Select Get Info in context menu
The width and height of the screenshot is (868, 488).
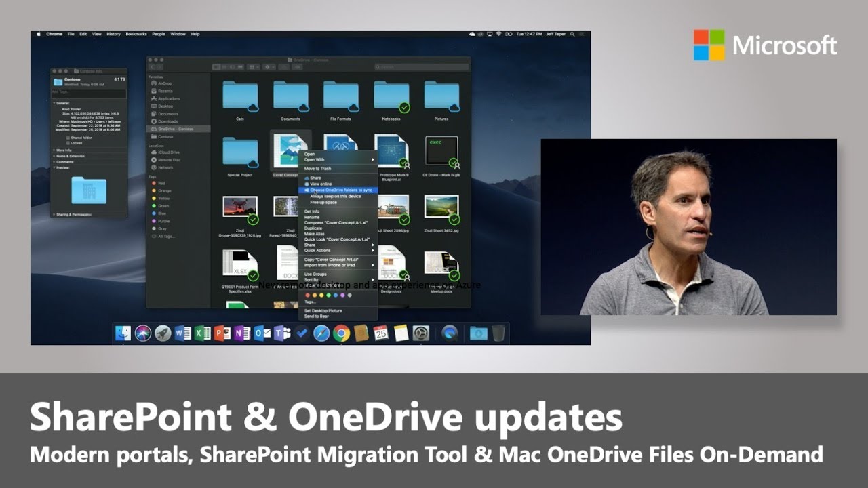tap(338, 211)
